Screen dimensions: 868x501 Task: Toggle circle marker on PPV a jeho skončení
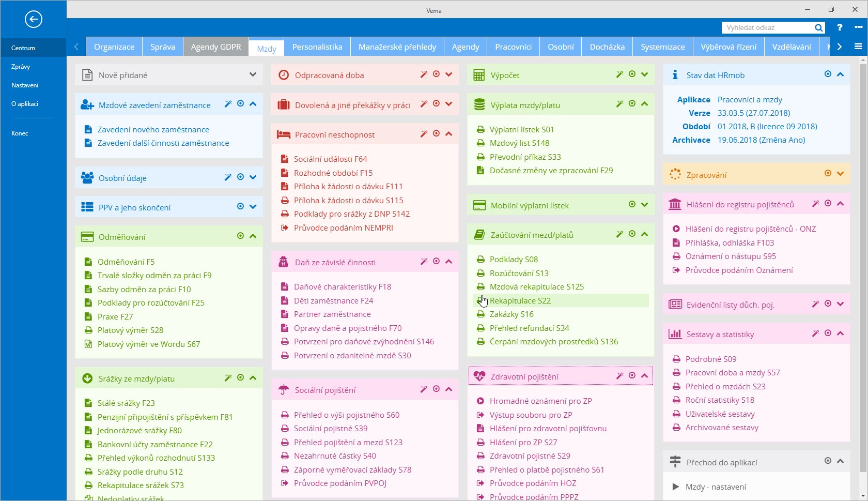(240, 207)
